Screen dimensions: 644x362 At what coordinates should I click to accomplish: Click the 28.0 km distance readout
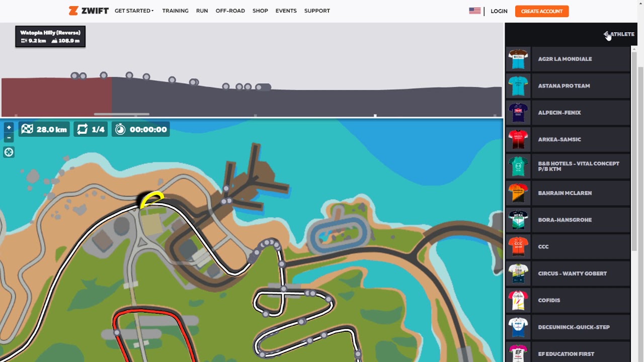pos(51,130)
